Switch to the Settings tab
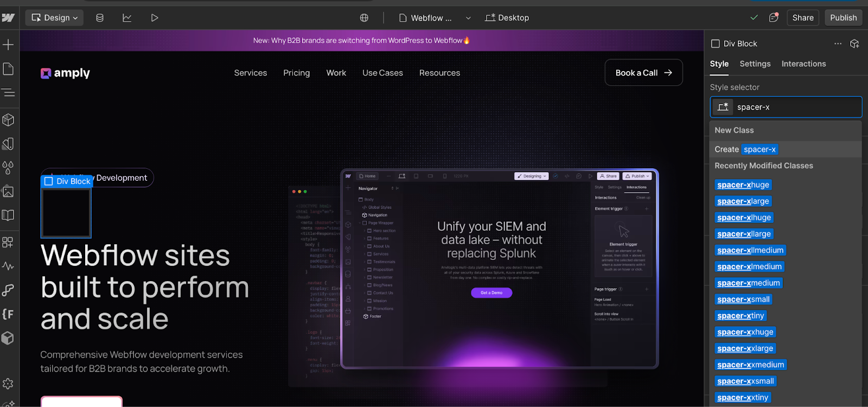 755,64
